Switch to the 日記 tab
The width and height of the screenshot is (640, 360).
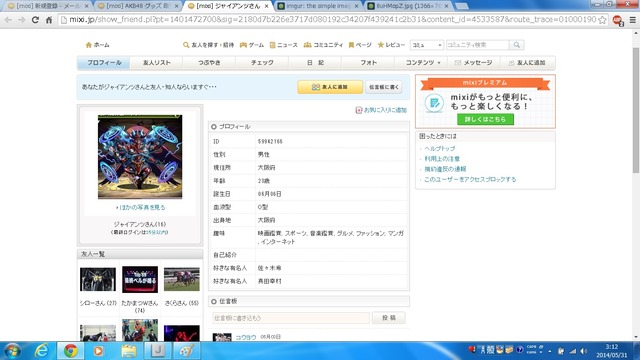[316, 62]
